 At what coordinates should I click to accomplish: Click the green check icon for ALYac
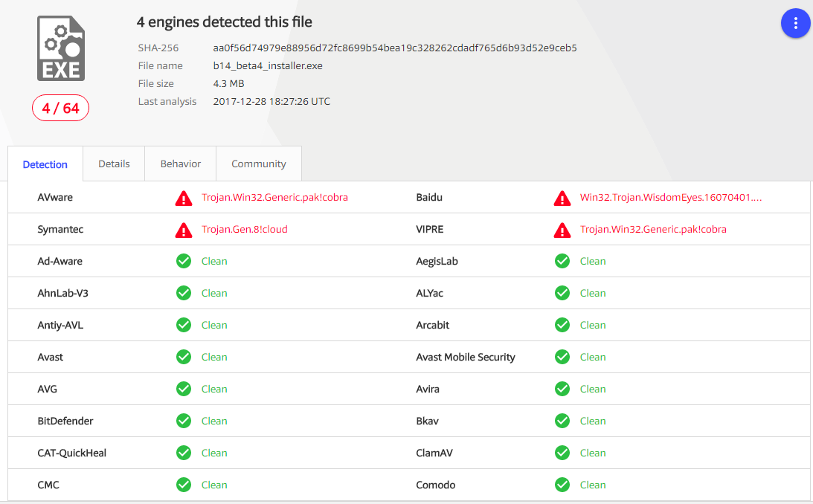pyautogui.click(x=562, y=293)
